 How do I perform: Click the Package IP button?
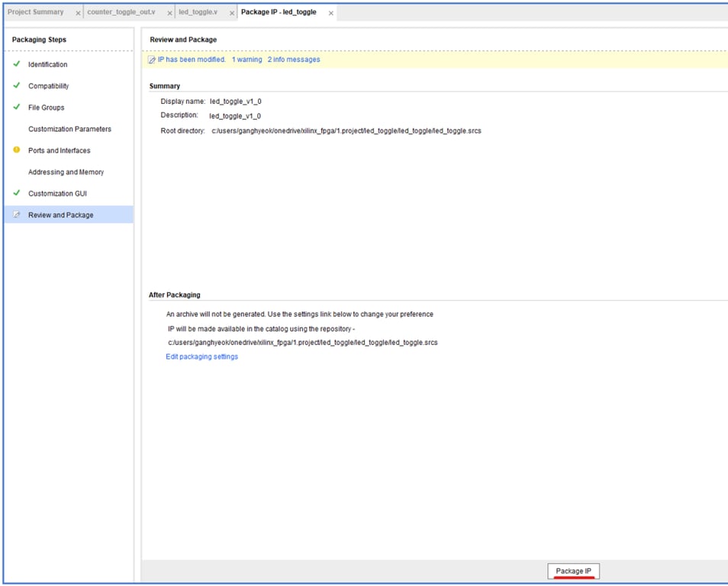click(x=573, y=571)
